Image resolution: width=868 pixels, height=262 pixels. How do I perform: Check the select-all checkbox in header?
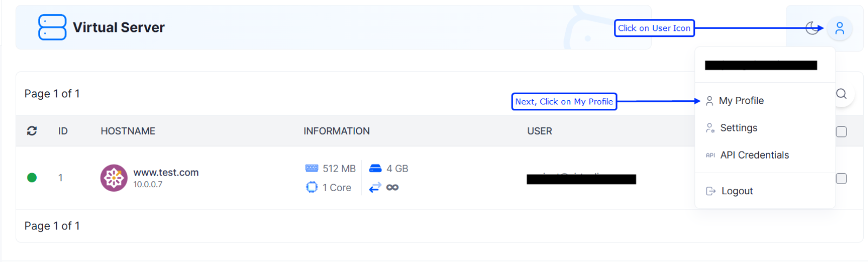point(841,132)
